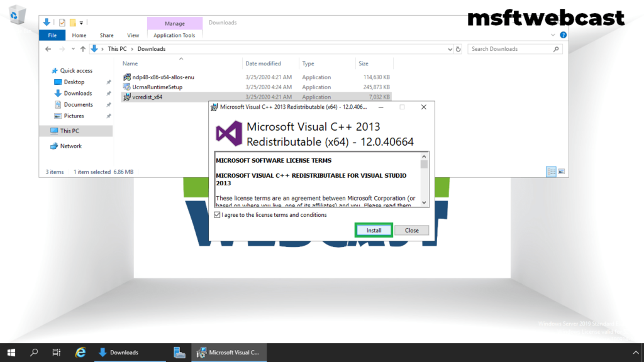This screenshot has height=362, width=644.
Task: Launch Internet Explorer from the taskbar
Action: 80,353
